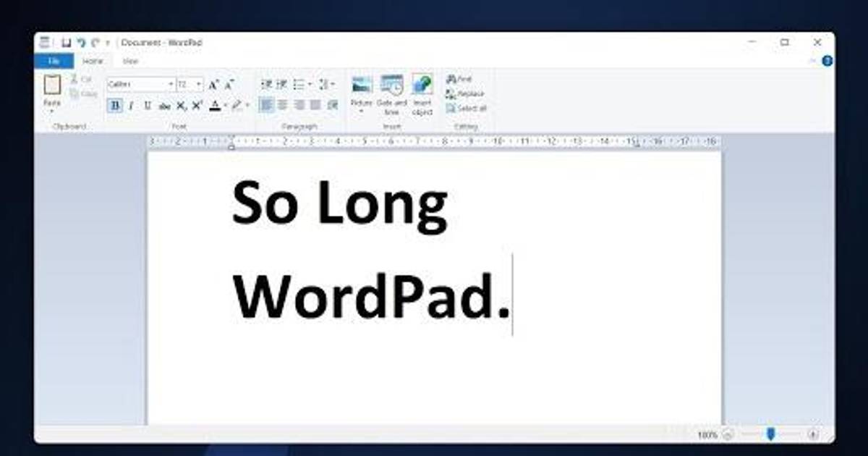Click the Insert object icon

[x=422, y=86]
